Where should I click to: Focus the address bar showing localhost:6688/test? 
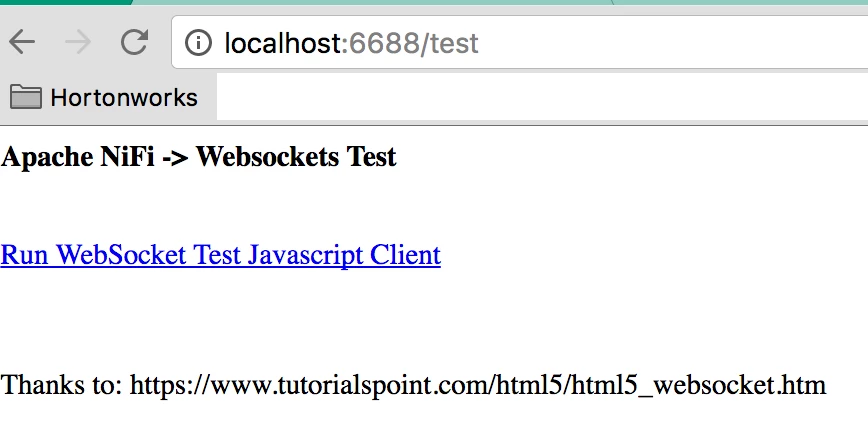520,43
